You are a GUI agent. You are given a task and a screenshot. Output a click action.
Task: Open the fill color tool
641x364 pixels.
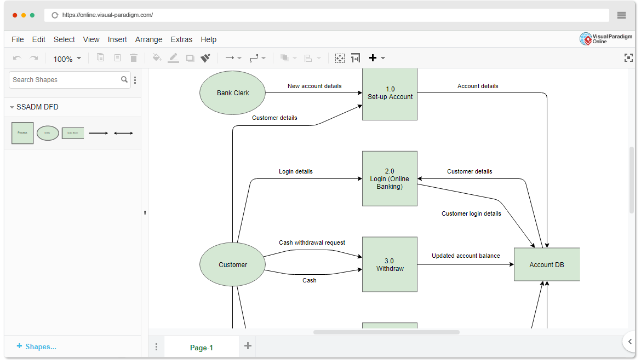[x=157, y=57]
